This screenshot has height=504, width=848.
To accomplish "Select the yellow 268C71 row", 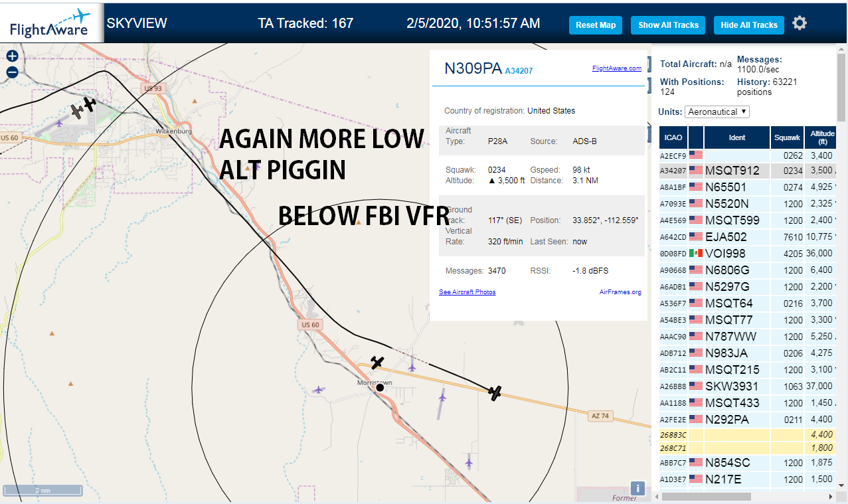I will [748, 448].
